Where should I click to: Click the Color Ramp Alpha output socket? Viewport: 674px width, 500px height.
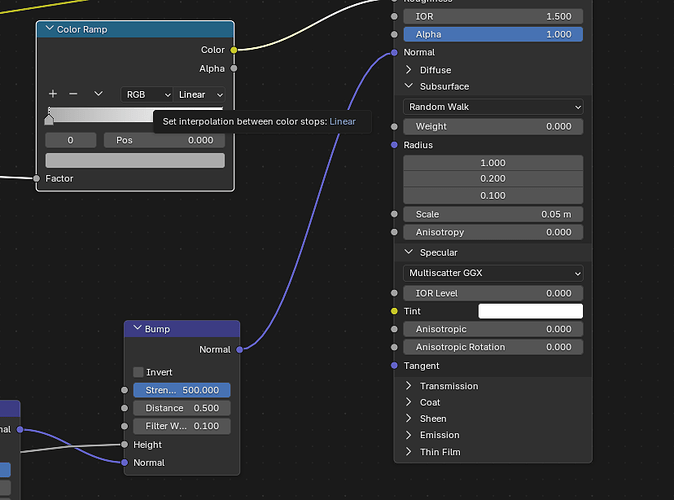click(234, 68)
